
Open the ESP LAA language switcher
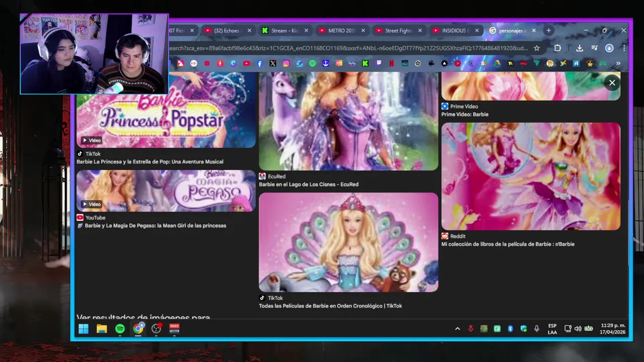[552, 329]
